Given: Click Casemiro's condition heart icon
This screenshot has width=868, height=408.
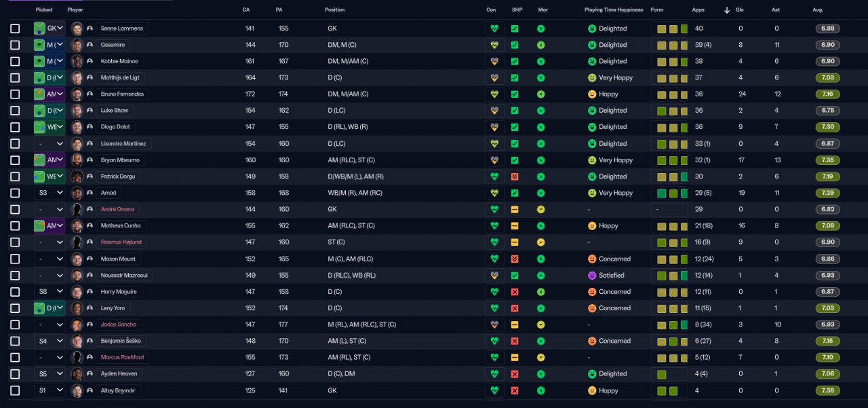Looking at the screenshot, I should [494, 45].
